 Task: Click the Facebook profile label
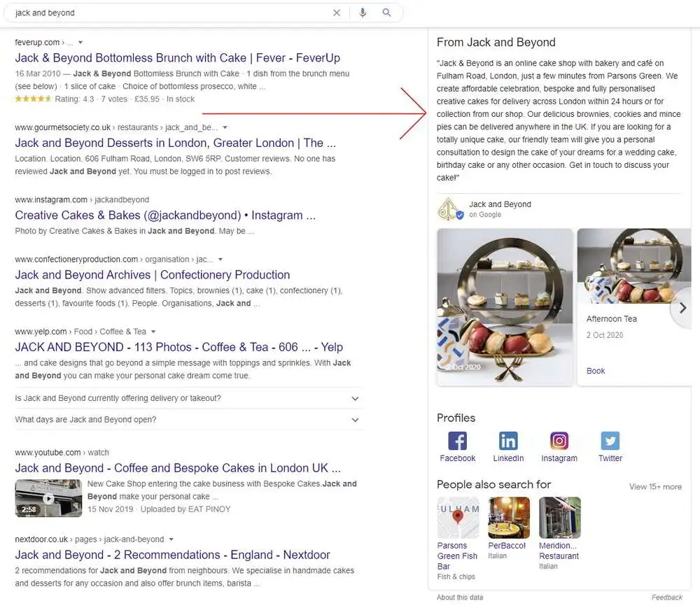[x=458, y=458]
